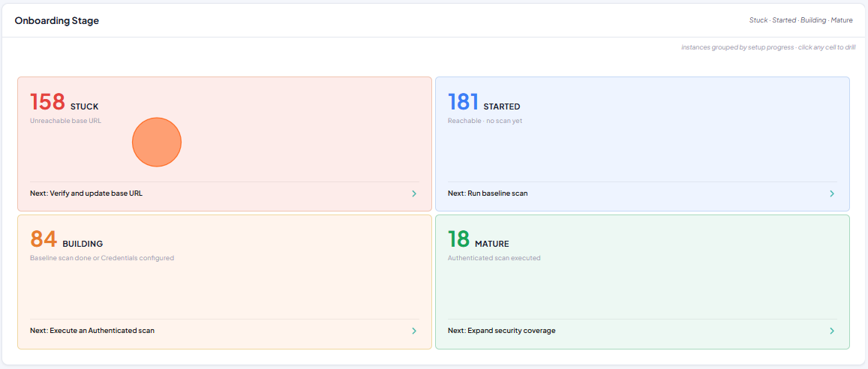Click the 181 Started count

tap(464, 102)
